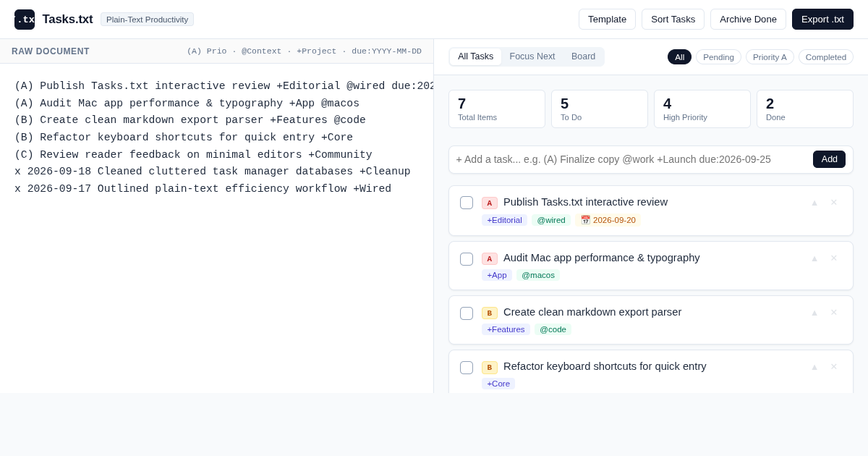Raise priority arrow on Create clean markdown task
Viewport: 868px width, 456px height.
click(x=814, y=313)
